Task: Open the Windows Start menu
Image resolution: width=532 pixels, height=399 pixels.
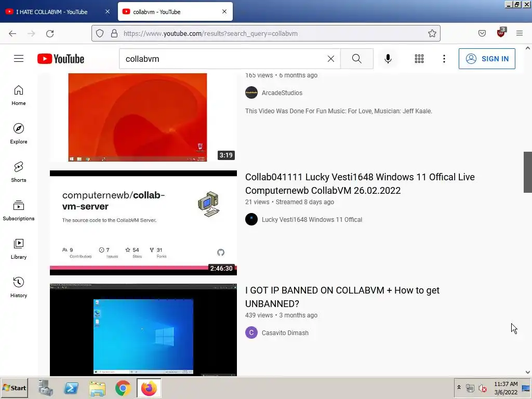Action: point(14,388)
